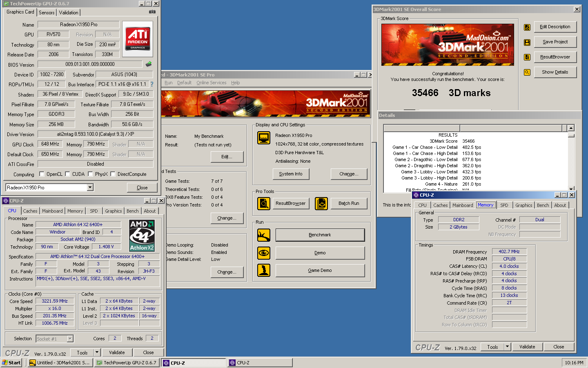The height and width of the screenshot is (368, 588).
Task: Click the Validate button in left CPU-Z
Action: (117, 352)
